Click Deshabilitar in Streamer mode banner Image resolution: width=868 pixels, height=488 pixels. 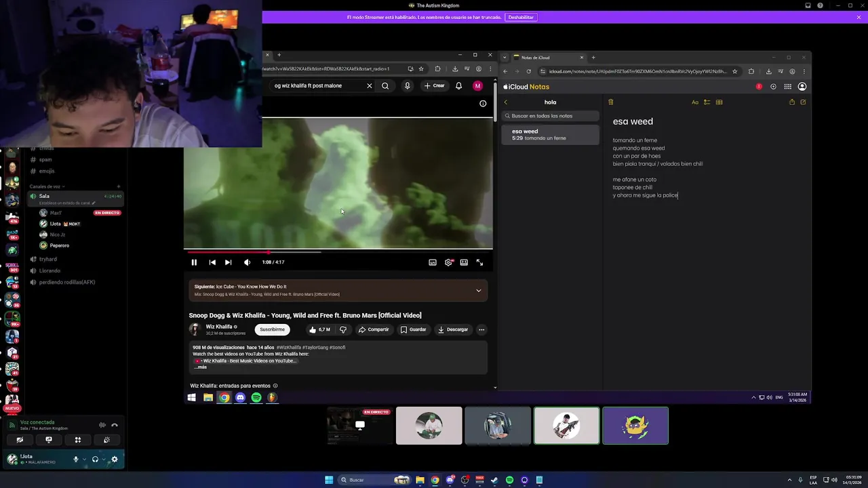coord(521,17)
